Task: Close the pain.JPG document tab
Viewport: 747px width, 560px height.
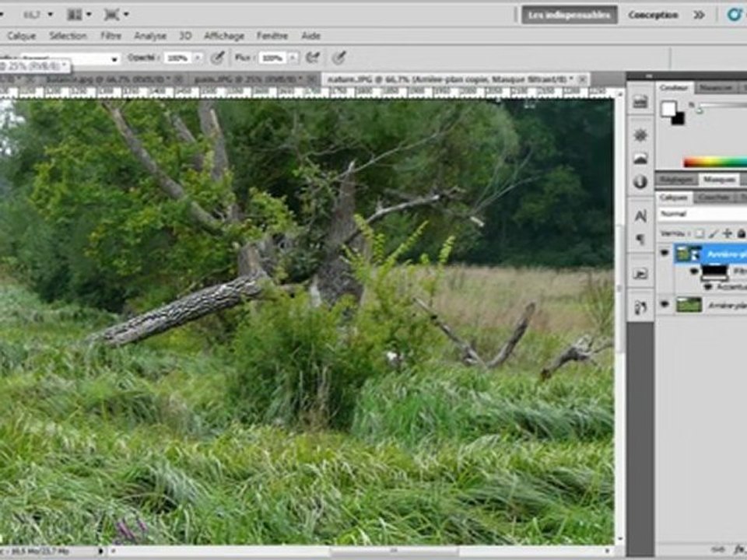Action: 311,79
